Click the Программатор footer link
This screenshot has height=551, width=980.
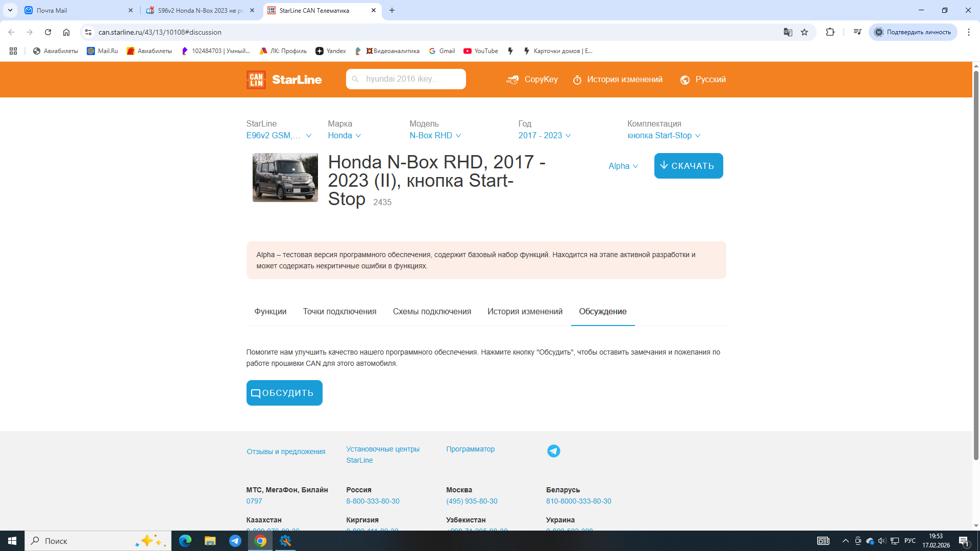[x=470, y=449]
